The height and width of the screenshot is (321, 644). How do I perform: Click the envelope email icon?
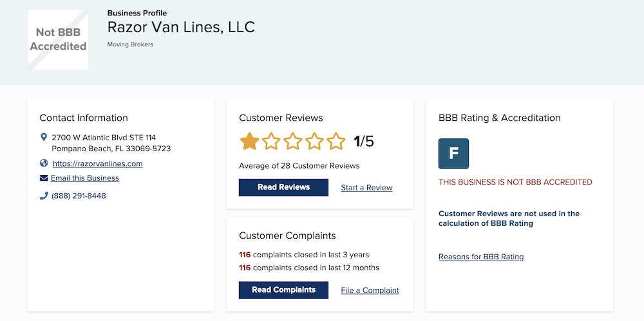coord(44,178)
